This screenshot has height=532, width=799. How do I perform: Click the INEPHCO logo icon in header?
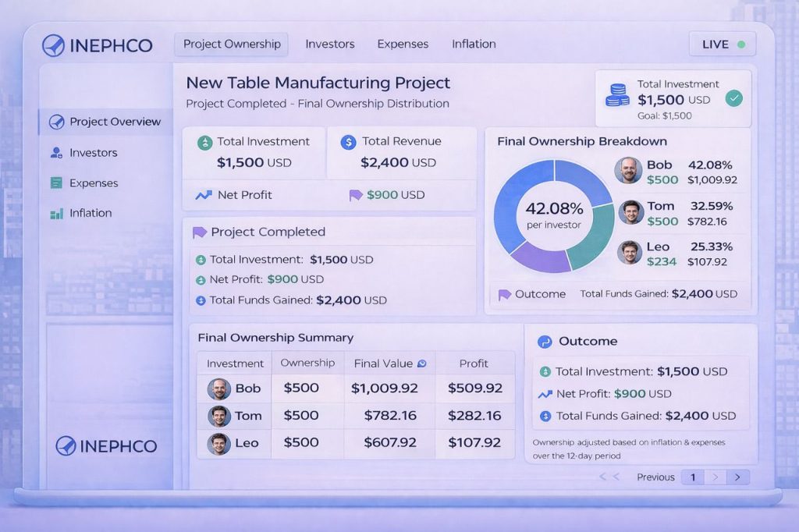(54, 45)
